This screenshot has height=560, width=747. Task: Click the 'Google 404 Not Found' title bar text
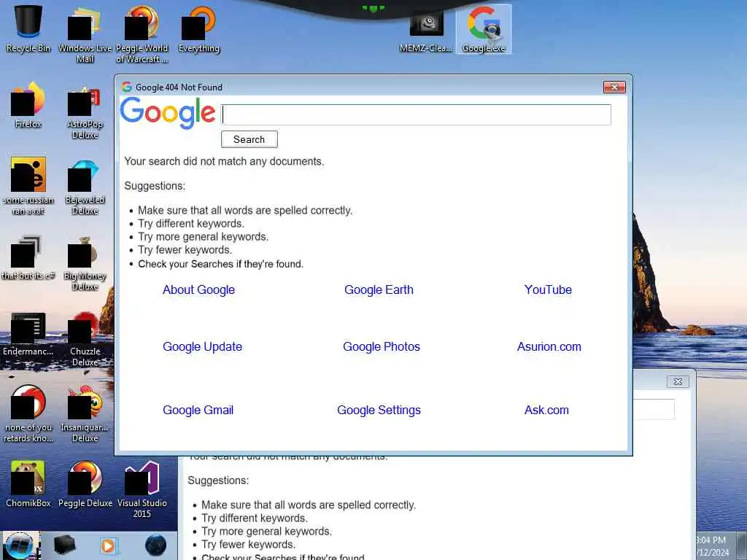pyautogui.click(x=179, y=87)
